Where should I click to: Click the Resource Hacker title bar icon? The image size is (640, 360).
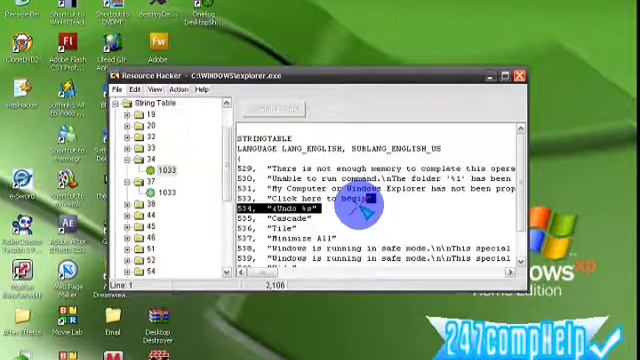[x=115, y=76]
